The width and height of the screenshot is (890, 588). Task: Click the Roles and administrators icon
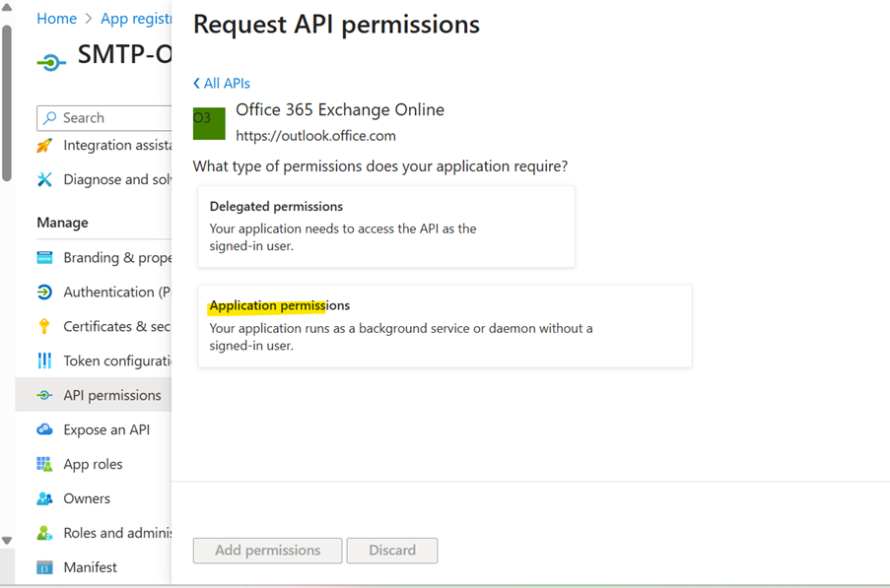tap(44, 533)
